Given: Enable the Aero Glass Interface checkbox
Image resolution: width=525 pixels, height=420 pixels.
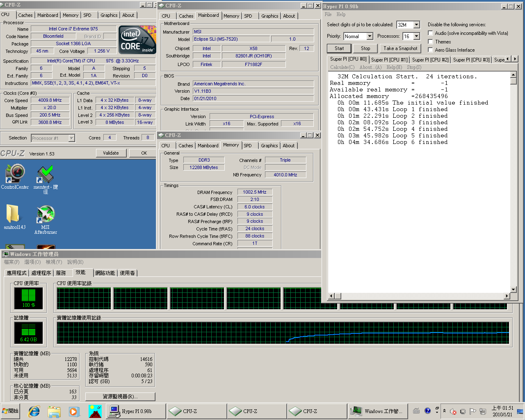Looking at the screenshot, I should pyautogui.click(x=430, y=50).
